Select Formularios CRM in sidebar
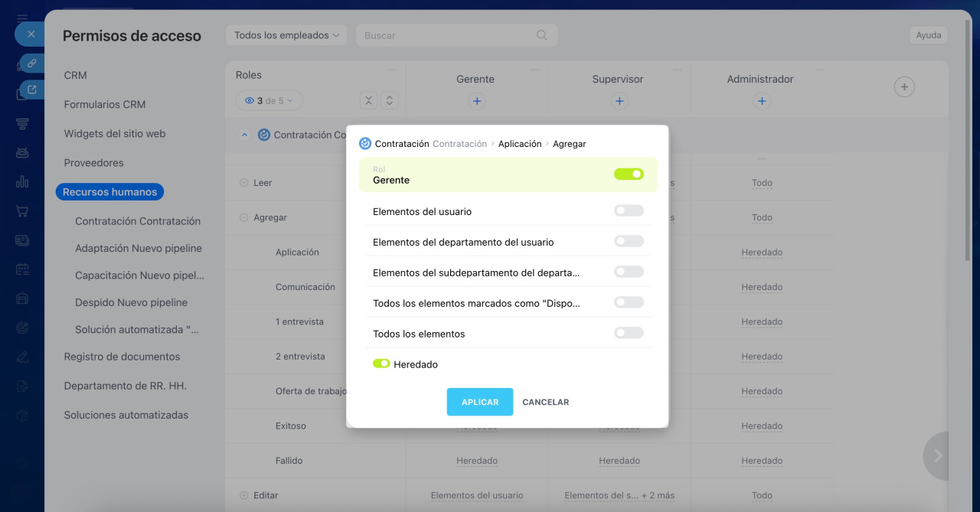This screenshot has height=512, width=980. [x=105, y=104]
